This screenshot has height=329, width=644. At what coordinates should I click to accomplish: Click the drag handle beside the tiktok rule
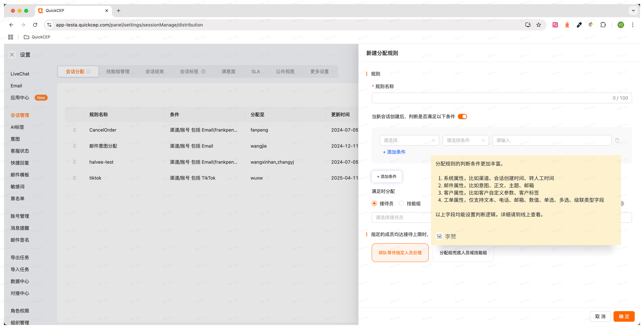click(75, 178)
